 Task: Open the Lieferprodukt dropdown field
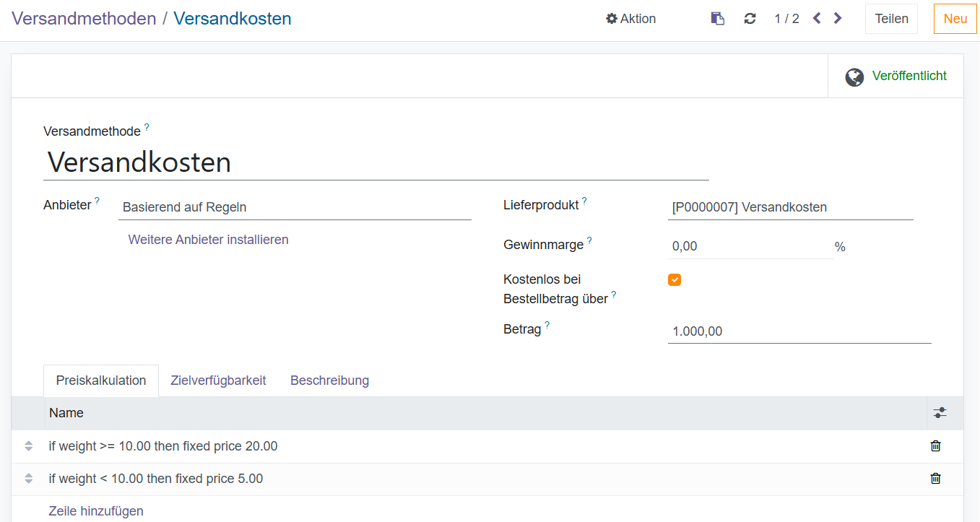(790, 207)
